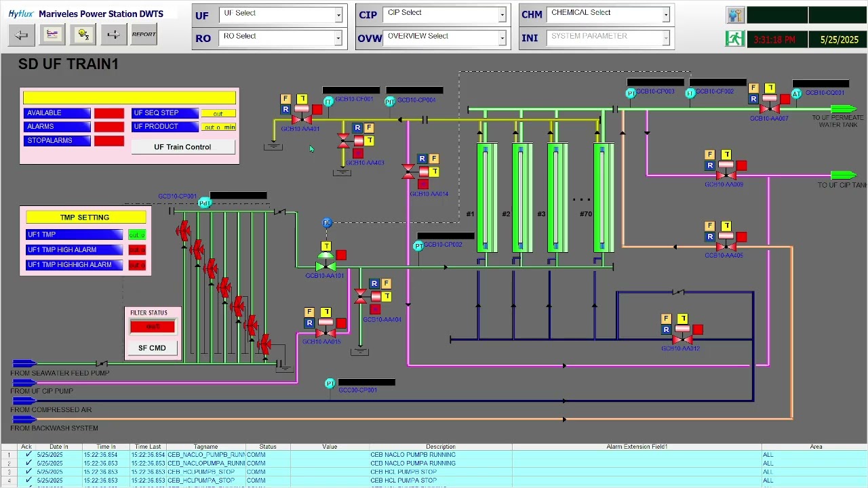Viewport: 868px width, 488px height.
Task: Select alarm row CEB NACLO PUMPA RUNNING
Action: pos(434,464)
